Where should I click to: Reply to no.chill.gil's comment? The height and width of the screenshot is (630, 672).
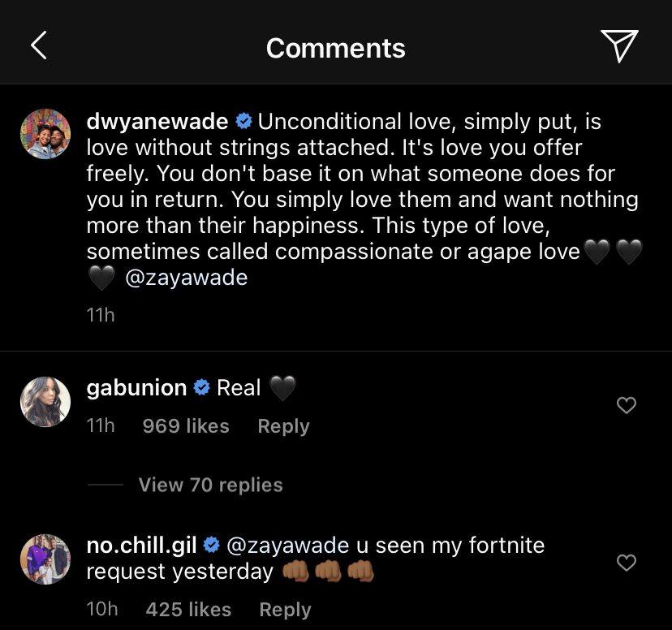285,610
